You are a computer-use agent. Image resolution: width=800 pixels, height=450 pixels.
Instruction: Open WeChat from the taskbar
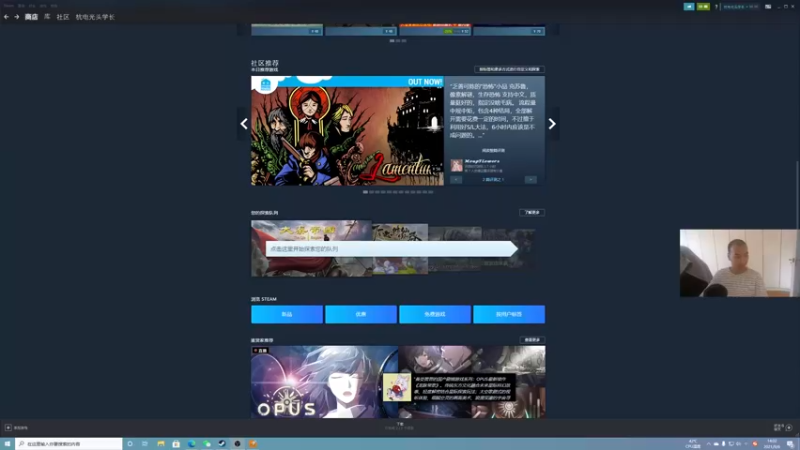tap(207, 444)
